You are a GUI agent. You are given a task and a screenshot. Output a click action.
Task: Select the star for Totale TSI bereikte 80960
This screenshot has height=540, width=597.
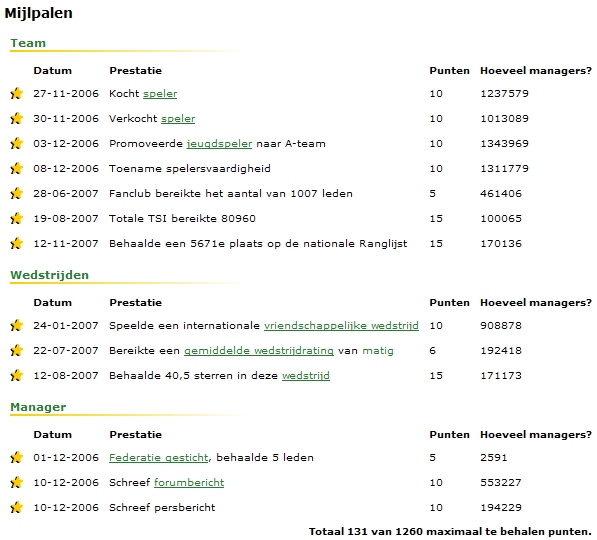[x=16, y=219]
